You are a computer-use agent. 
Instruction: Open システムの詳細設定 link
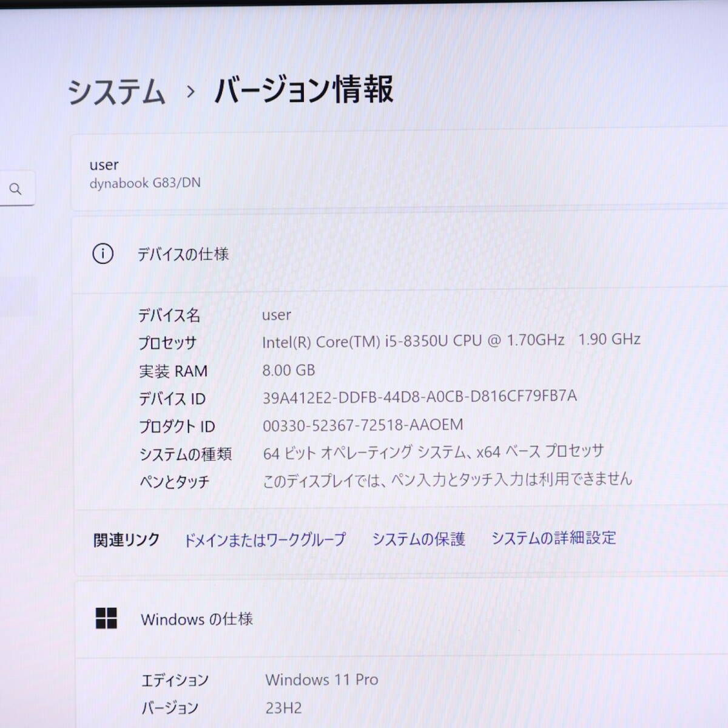(553, 538)
